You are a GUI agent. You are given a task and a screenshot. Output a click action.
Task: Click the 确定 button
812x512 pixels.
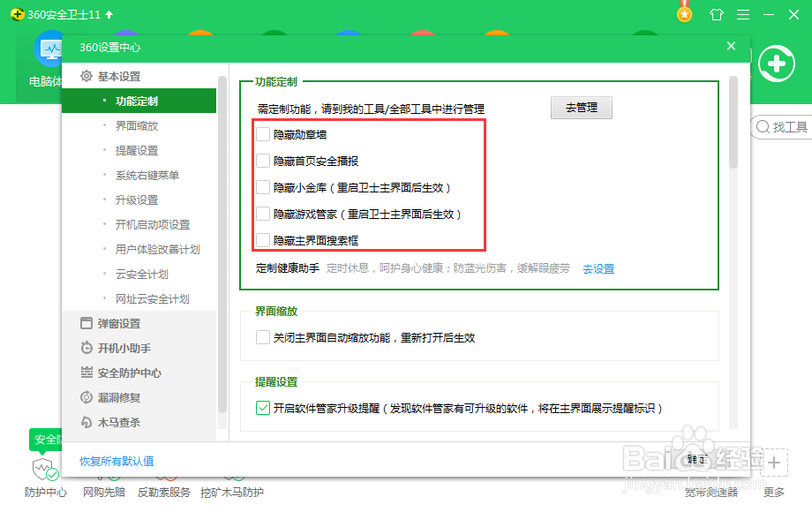click(696, 459)
